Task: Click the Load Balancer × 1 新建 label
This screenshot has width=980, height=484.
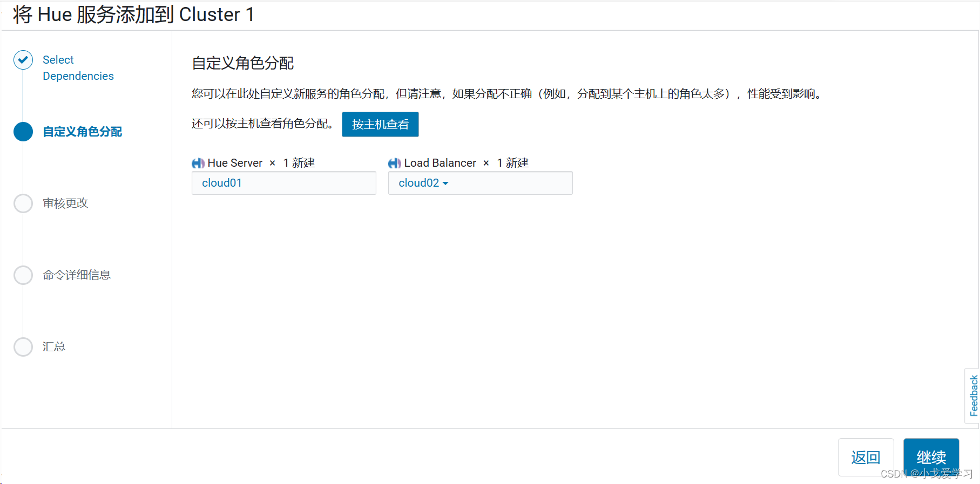Action: pyautogui.click(x=458, y=163)
